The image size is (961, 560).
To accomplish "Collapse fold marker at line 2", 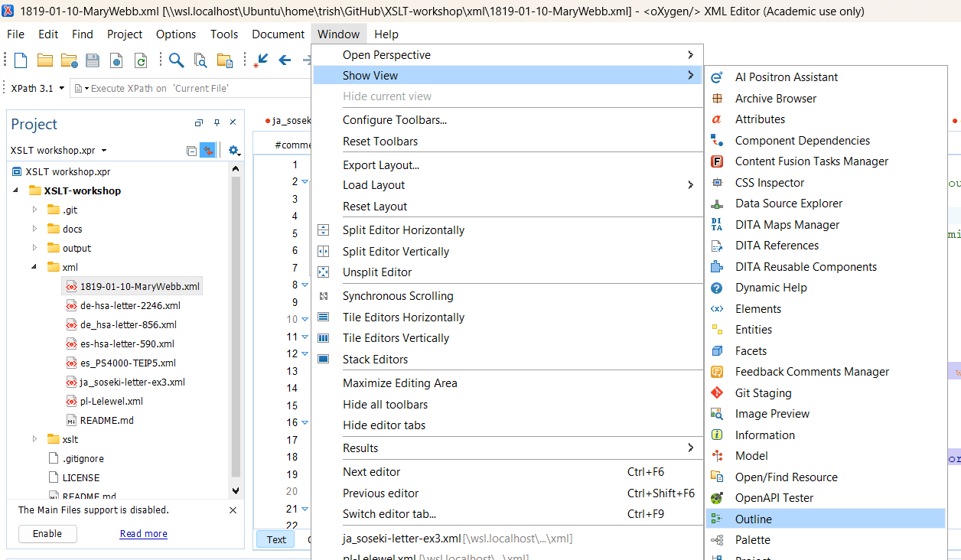I will pyautogui.click(x=305, y=182).
